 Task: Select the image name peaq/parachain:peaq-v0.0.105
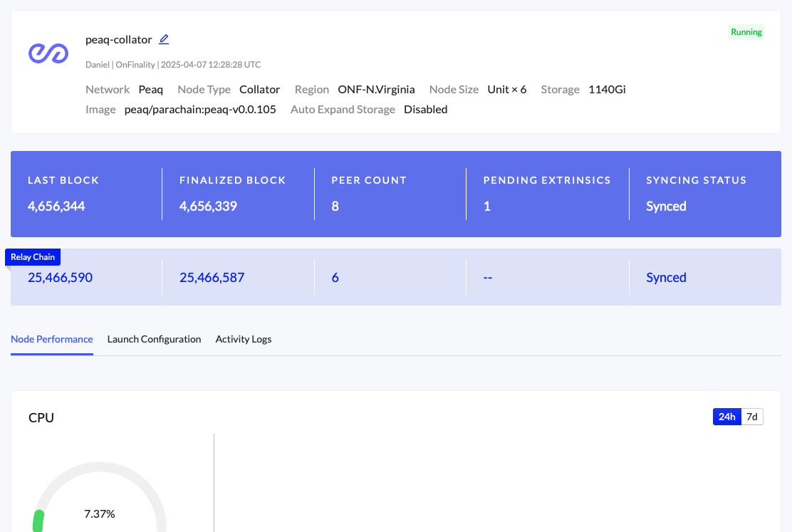coord(200,110)
